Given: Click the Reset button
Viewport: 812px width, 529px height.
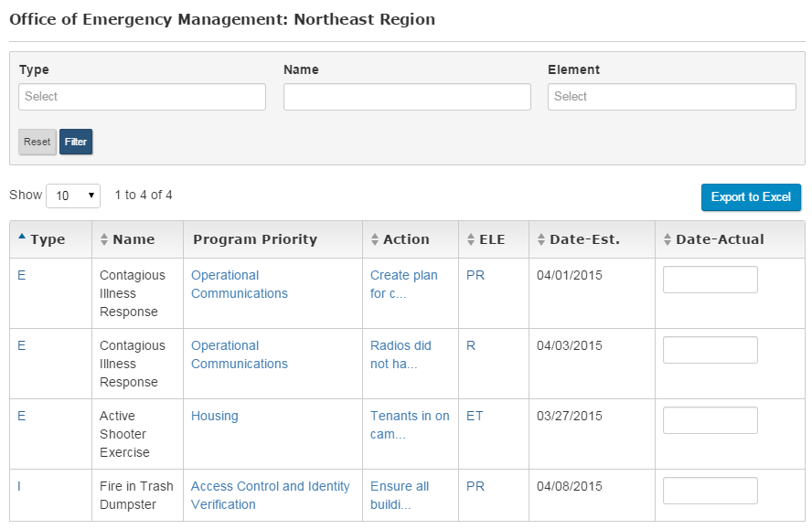Looking at the screenshot, I should pos(37,142).
